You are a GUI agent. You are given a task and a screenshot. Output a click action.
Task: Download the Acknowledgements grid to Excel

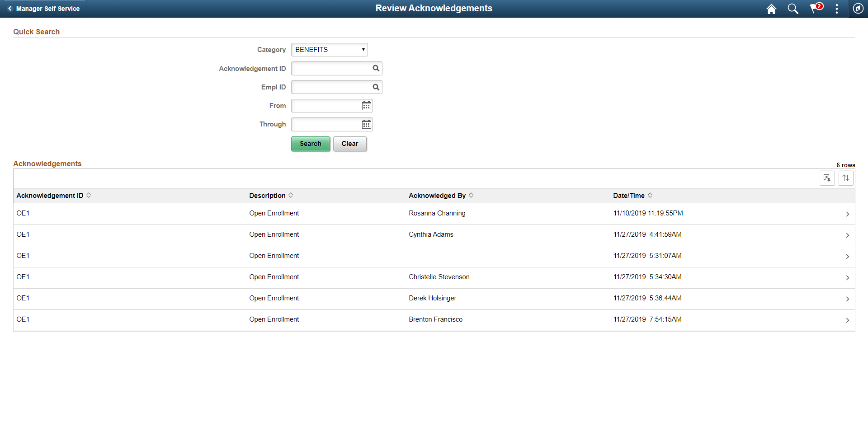point(827,178)
